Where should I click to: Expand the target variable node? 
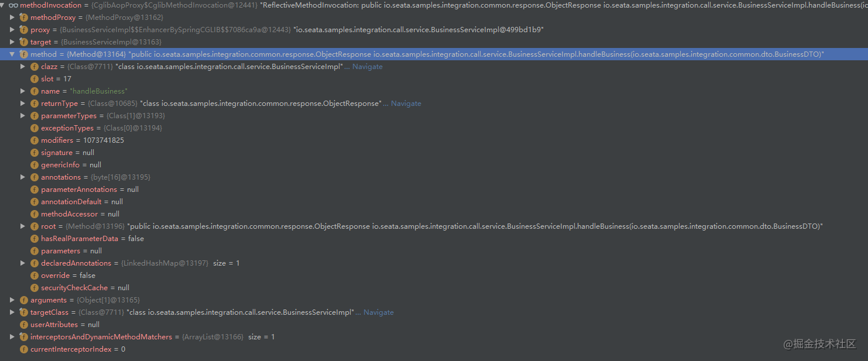coord(12,42)
